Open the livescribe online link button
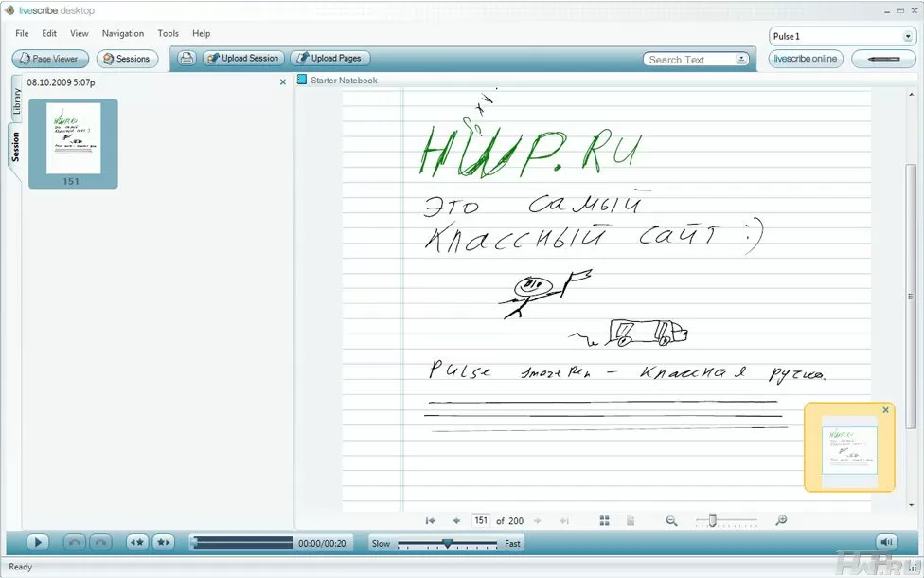 coord(806,59)
